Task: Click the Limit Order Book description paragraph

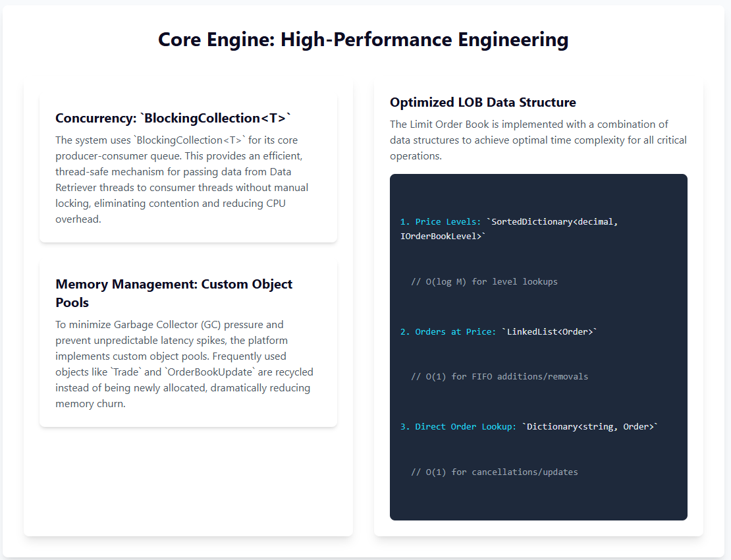Action: pos(538,140)
